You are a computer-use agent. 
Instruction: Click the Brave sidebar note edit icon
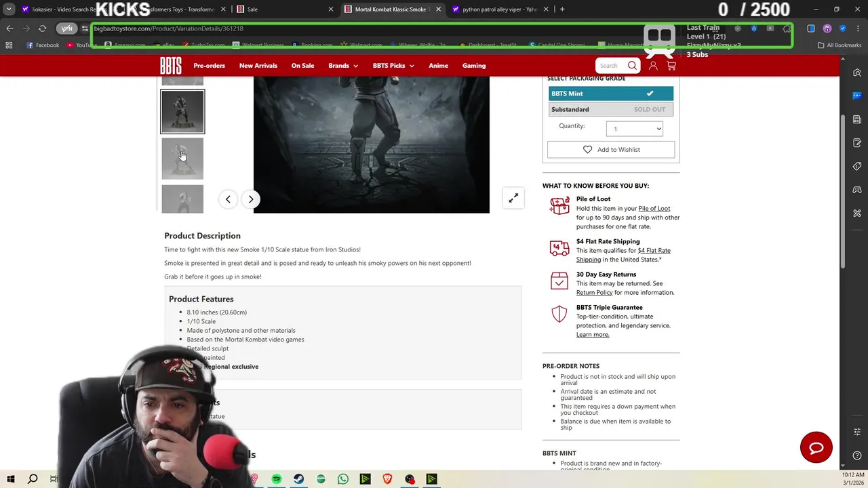click(857, 143)
